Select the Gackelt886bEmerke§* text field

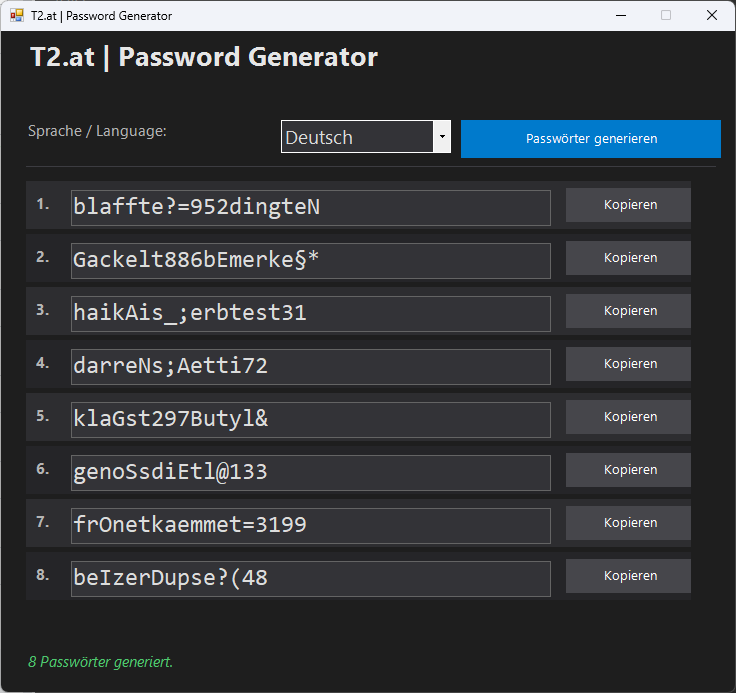[x=310, y=261]
